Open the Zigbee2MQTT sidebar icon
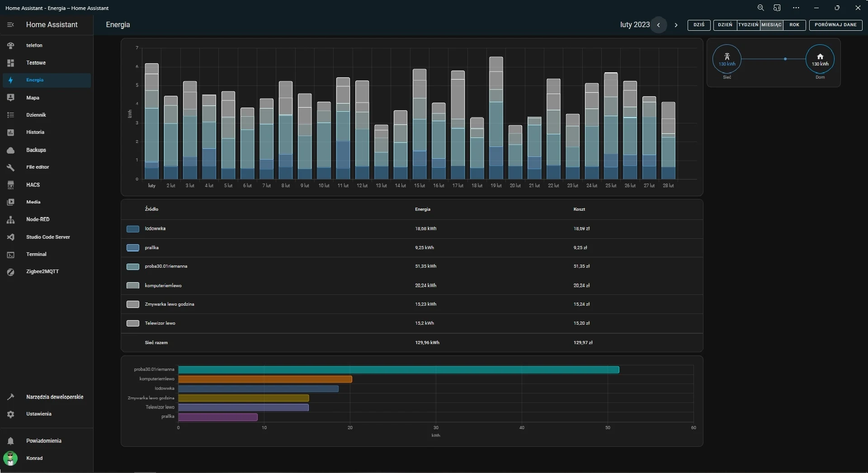Screen dimensions: 868x473 11,272
